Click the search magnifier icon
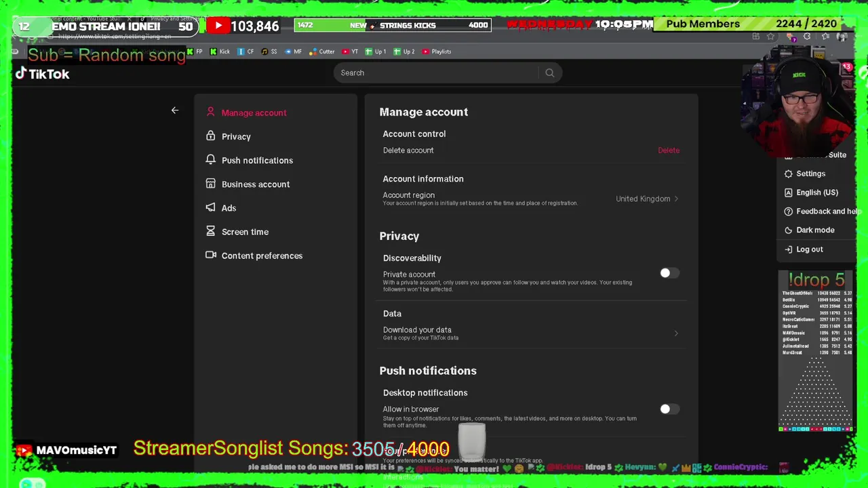 tap(549, 73)
